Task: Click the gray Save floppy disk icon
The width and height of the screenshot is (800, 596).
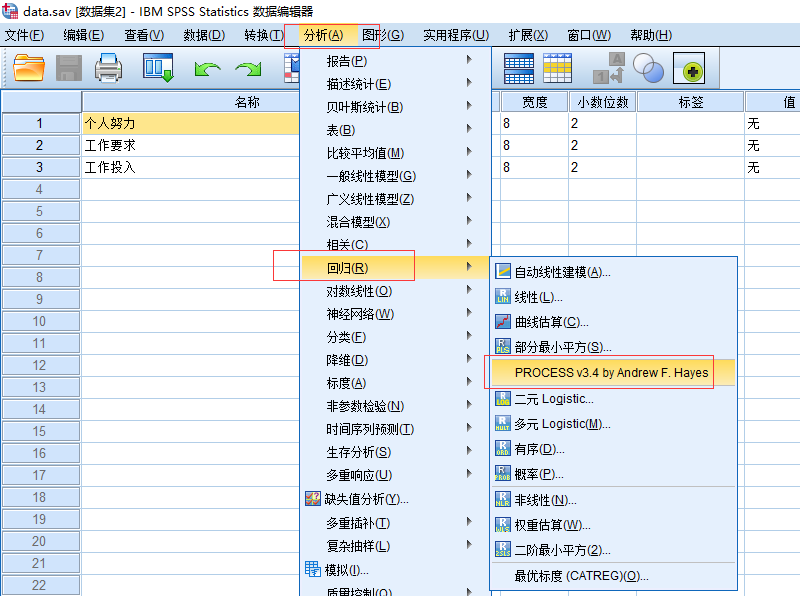Action: click(68, 68)
